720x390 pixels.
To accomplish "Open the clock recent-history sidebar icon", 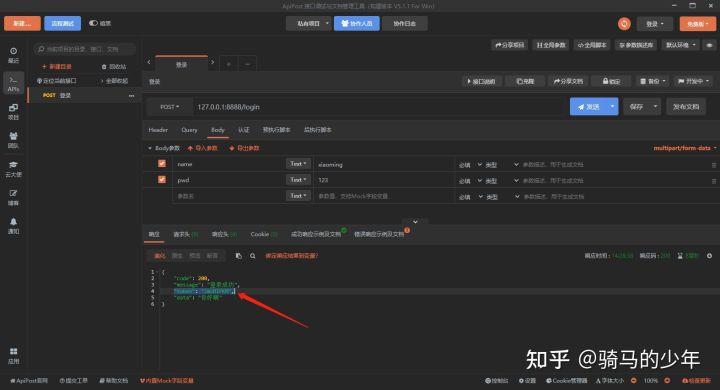I will [13, 55].
